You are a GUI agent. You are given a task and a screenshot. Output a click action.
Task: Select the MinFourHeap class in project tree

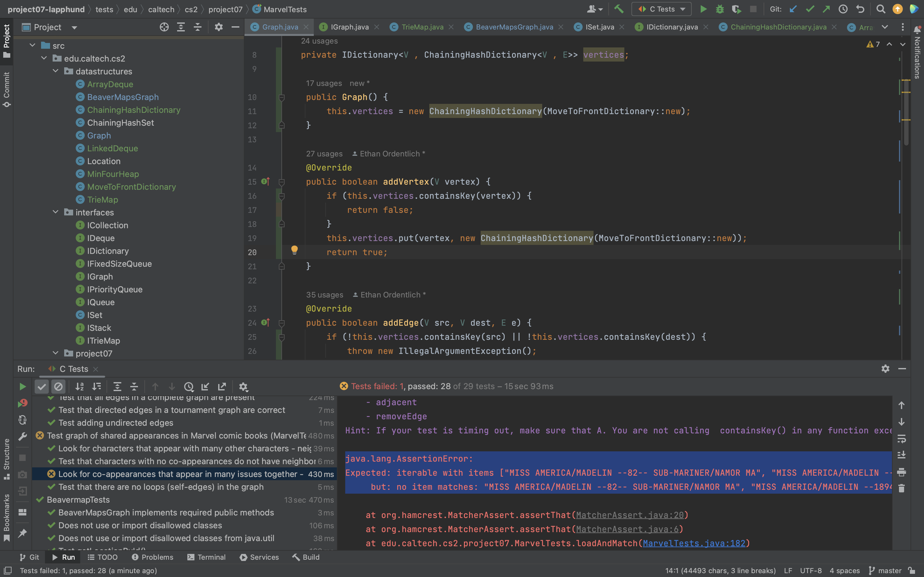point(113,174)
